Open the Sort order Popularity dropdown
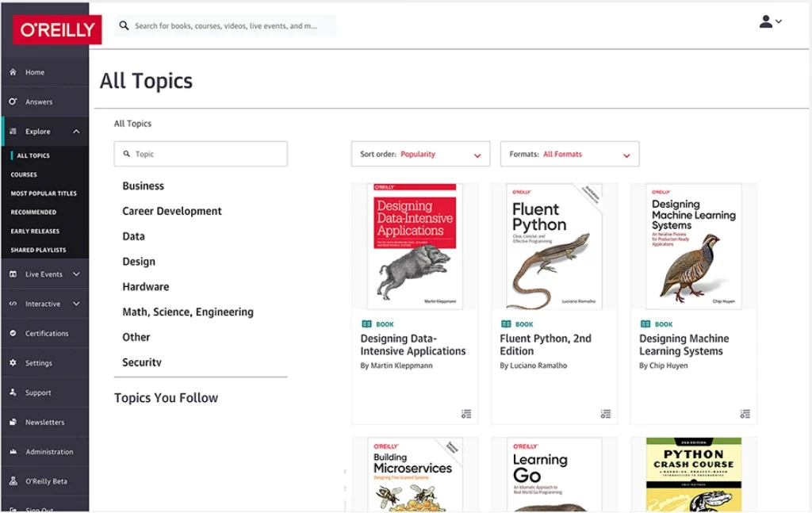 (420, 155)
